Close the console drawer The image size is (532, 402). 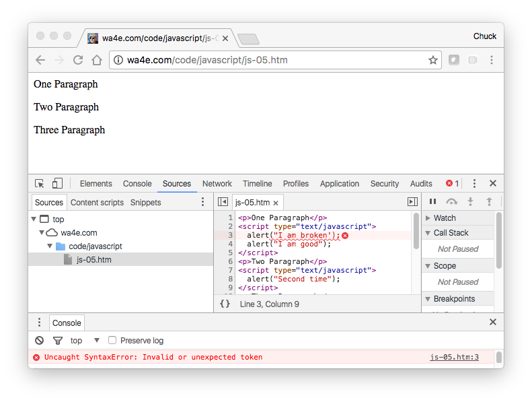click(x=492, y=322)
